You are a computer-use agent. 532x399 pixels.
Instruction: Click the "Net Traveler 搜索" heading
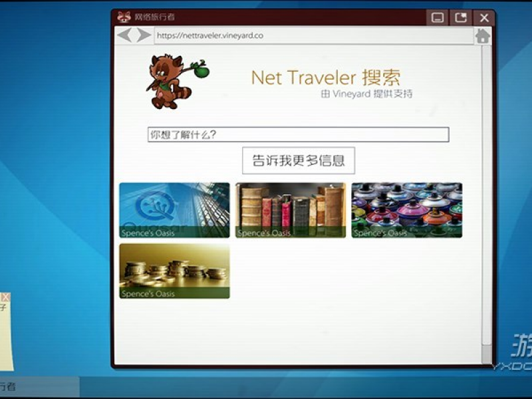326,78
